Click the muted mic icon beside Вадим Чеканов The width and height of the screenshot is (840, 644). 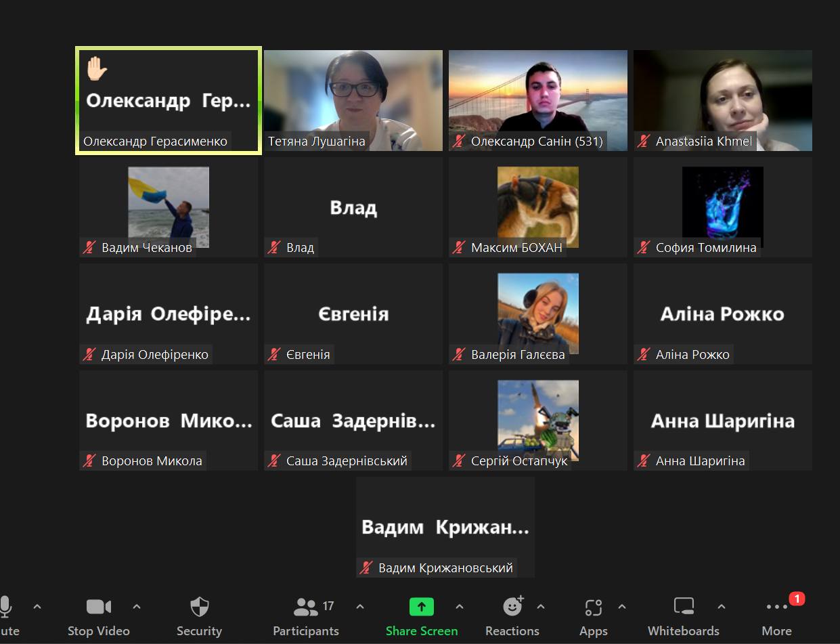[x=89, y=248]
